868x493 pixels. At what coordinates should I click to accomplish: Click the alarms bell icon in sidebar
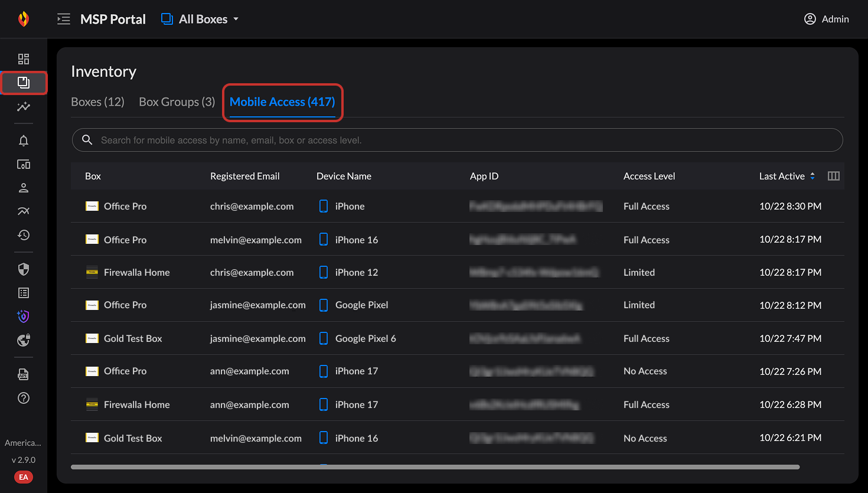[x=24, y=141]
